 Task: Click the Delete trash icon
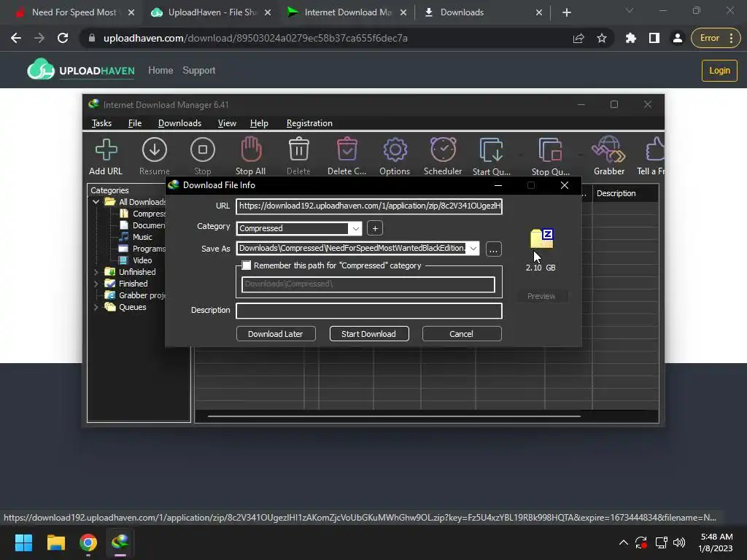(x=298, y=149)
